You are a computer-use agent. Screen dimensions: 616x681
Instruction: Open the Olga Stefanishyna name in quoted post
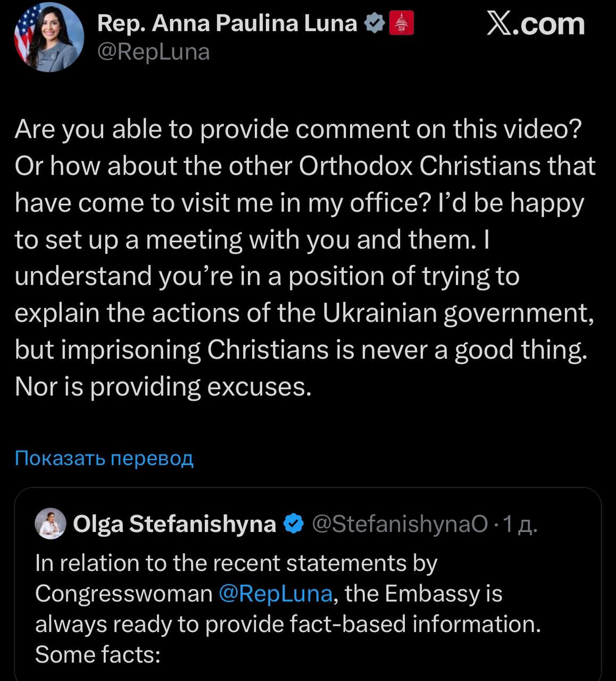[174, 524]
